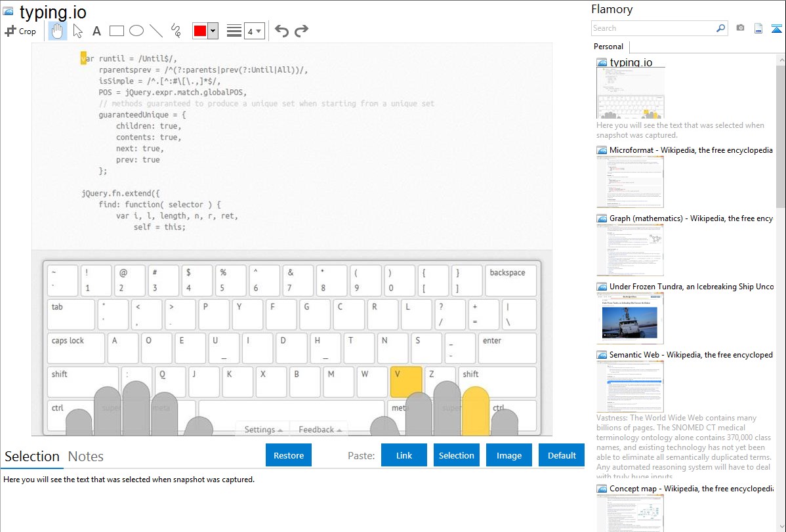Expand the Settings menu on keyboard
The width and height of the screenshot is (786, 532).
263,430
